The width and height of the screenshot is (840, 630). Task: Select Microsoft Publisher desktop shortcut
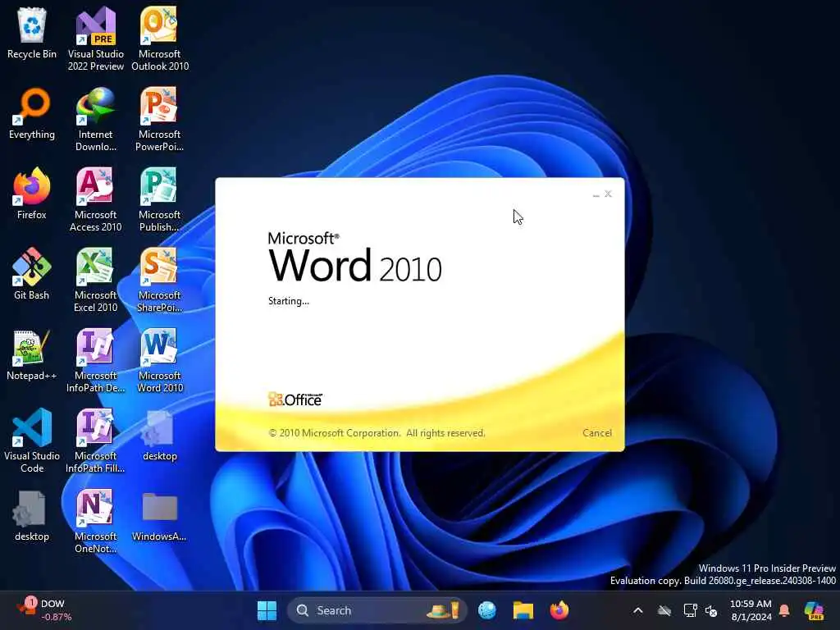click(x=160, y=199)
